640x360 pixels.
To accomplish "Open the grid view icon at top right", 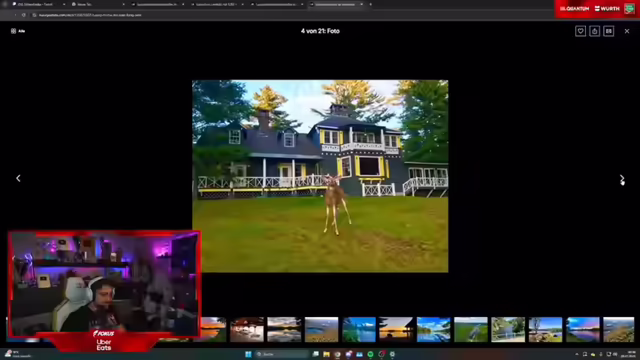I will pos(609,31).
